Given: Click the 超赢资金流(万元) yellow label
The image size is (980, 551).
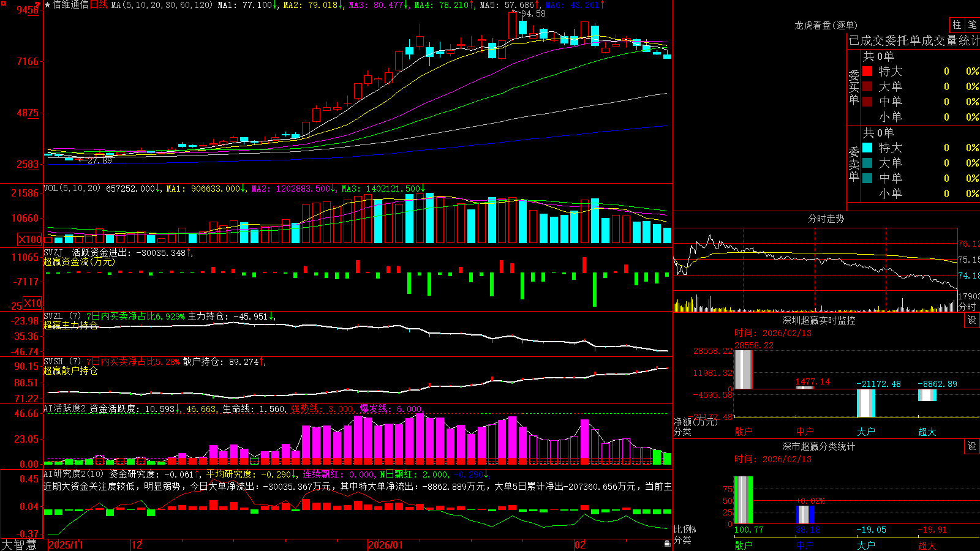Looking at the screenshot, I should 79,261.
